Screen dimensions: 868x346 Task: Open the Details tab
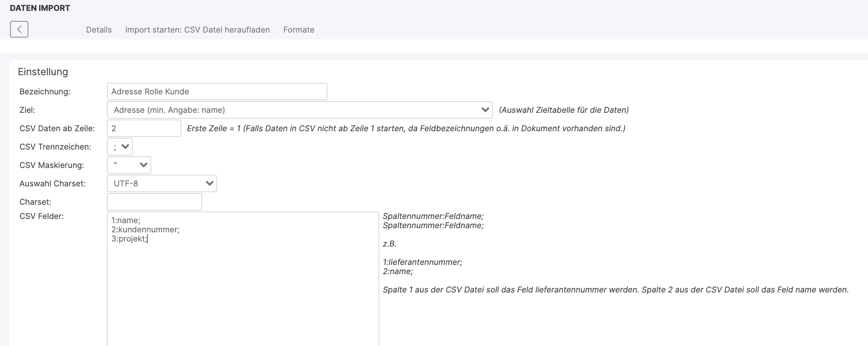pos(99,30)
